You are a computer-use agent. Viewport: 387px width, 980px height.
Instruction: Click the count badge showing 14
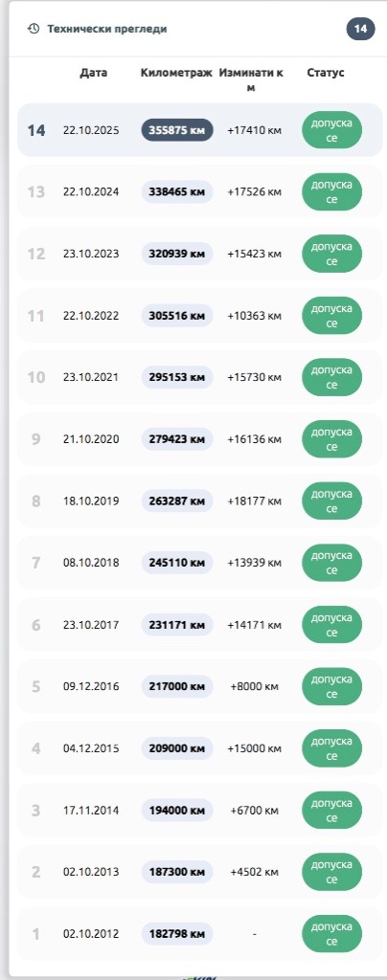pyautogui.click(x=361, y=29)
